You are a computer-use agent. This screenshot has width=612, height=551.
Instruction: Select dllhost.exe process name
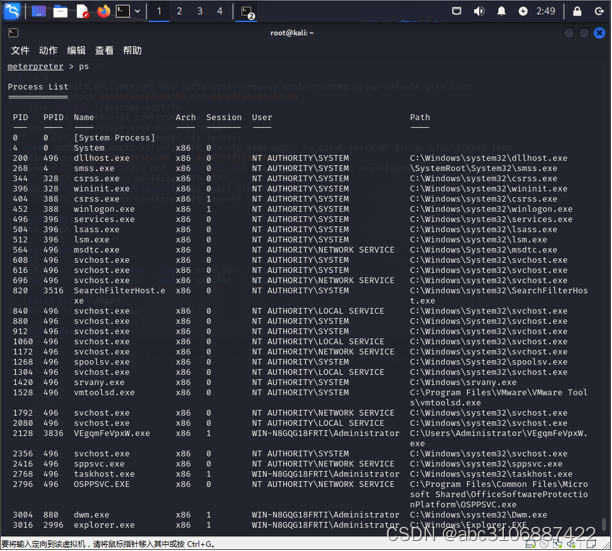point(101,158)
